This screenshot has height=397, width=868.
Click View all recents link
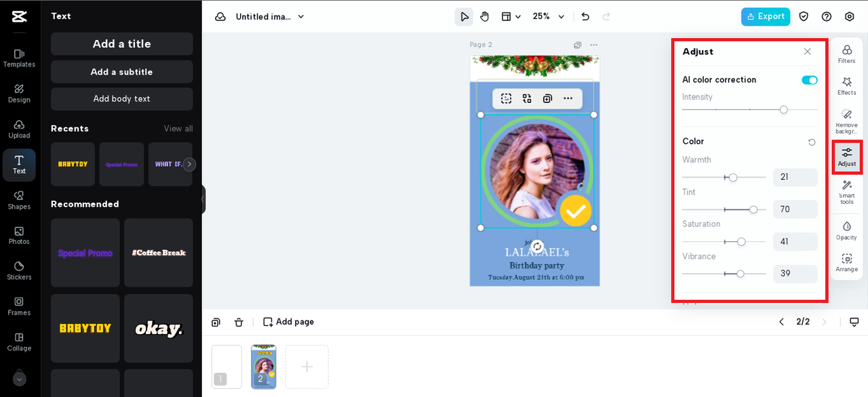click(178, 129)
